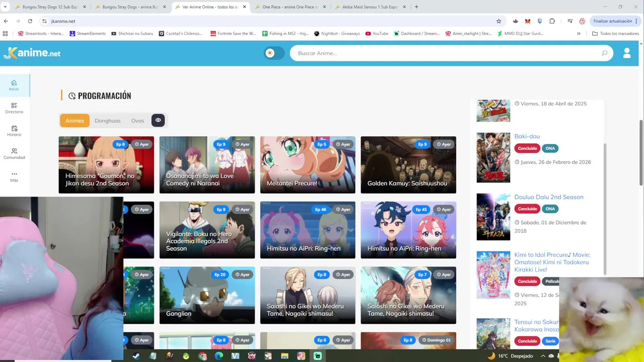Open the Directorio sidebar icon
This screenshot has width=644, height=362.
[x=14, y=108]
